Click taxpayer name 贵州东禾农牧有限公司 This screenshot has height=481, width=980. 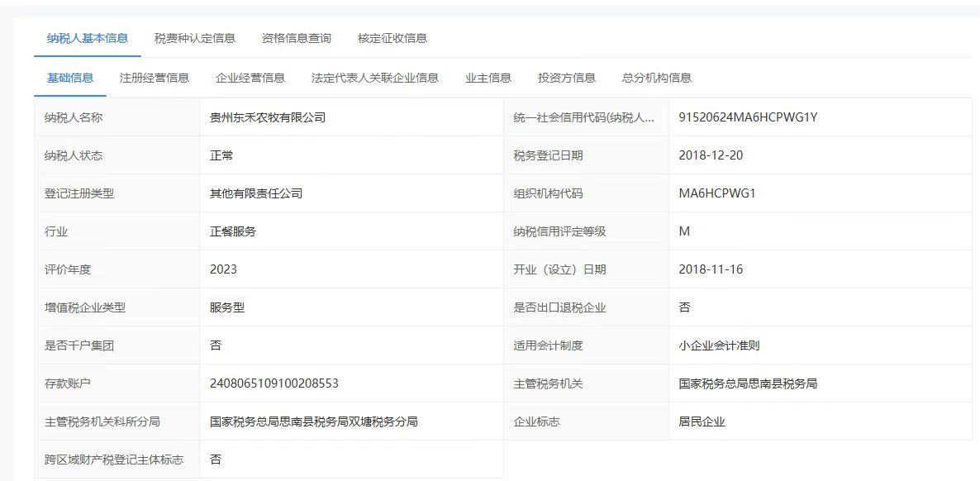coord(268,117)
